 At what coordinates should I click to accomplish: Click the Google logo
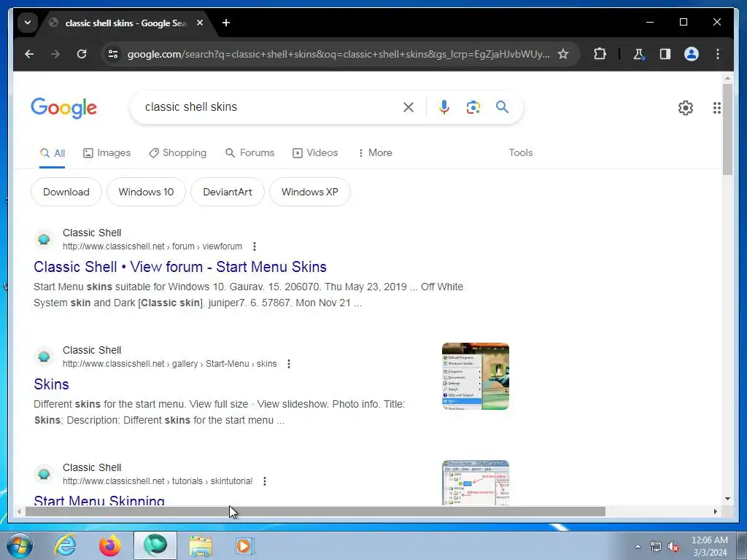point(64,108)
